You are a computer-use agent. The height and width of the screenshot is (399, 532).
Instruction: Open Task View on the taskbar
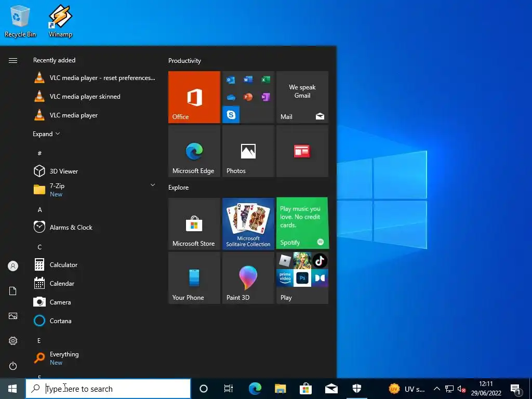coord(229,389)
